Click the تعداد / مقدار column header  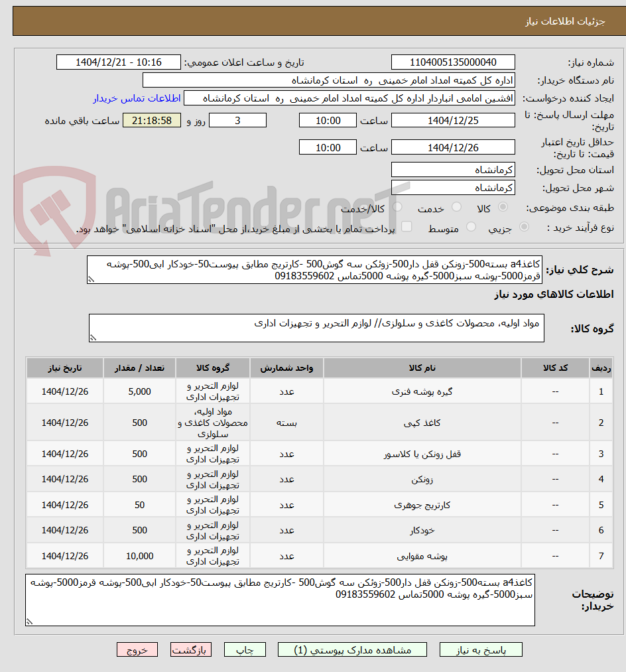(140, 368)
